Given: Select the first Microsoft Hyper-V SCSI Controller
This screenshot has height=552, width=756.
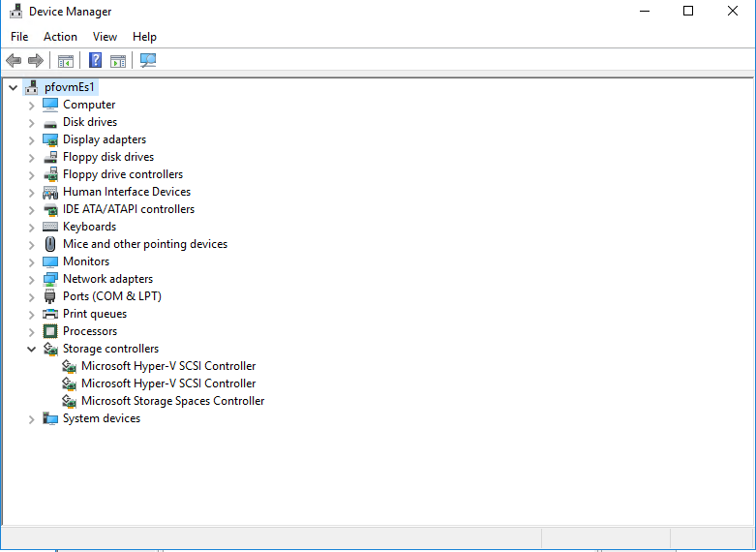Looking at the screenshot, I should click(168, 366).
